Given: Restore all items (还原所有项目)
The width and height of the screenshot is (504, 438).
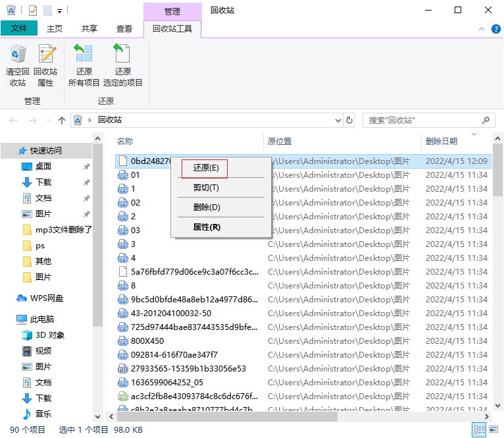Looking at the screenshot, I should [x=84, y=66].
